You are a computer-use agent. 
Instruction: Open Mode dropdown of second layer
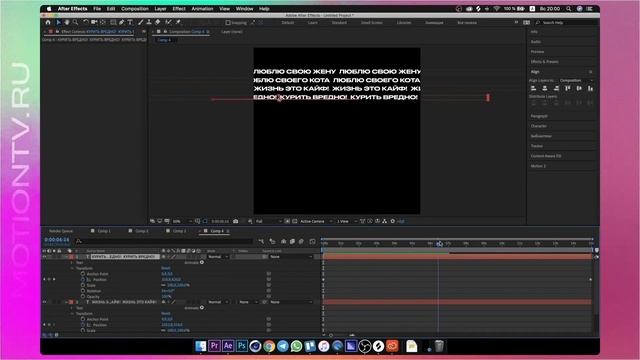click(218, 302)
